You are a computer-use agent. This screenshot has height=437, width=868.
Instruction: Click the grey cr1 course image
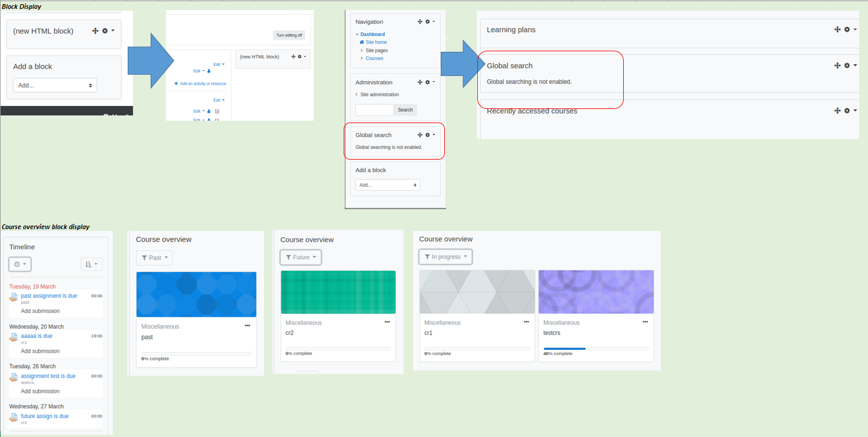coord(477,292)
